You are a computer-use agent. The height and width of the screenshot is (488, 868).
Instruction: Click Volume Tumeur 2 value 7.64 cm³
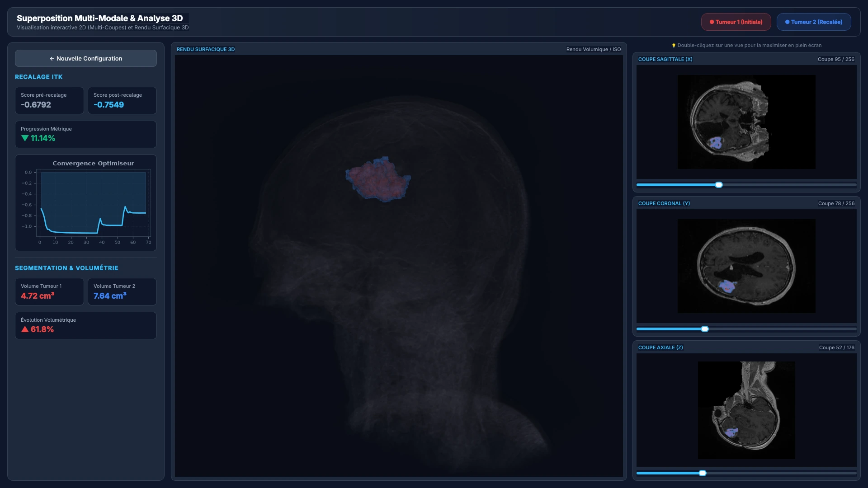click(110, 296)
